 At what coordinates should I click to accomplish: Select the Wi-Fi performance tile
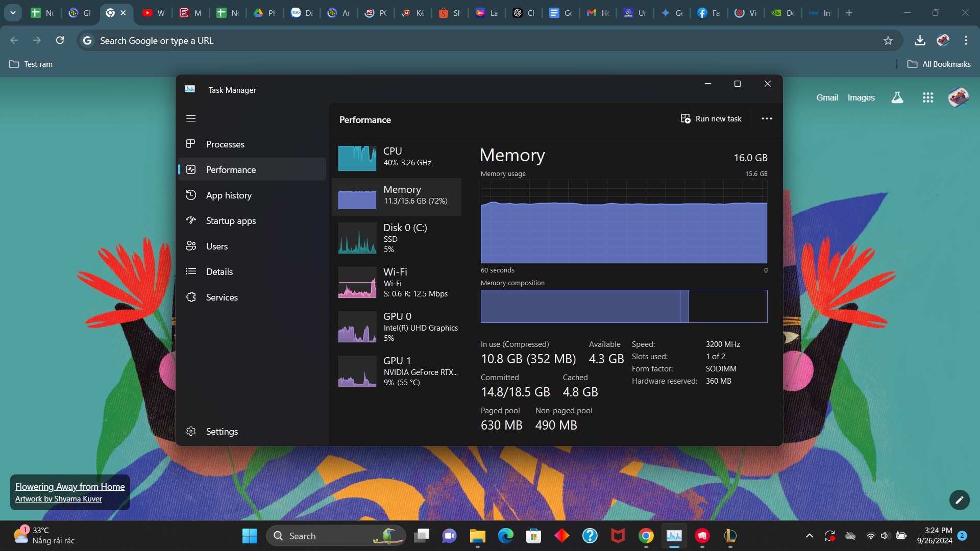[397, 283]
